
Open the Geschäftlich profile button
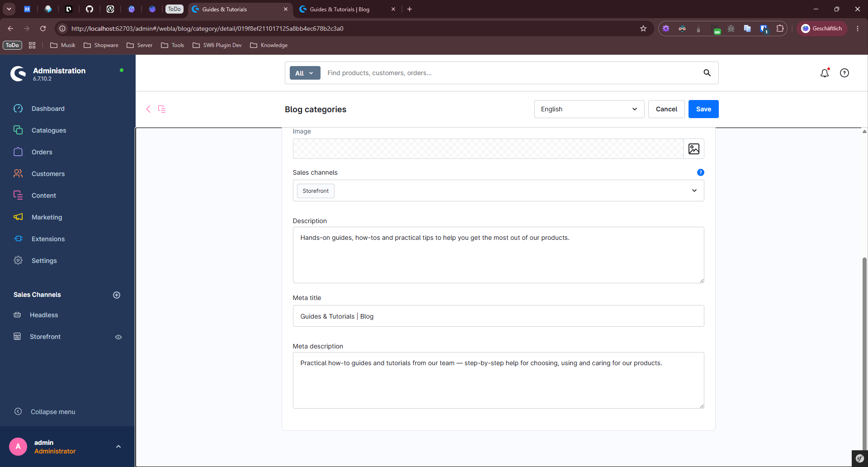pos(822,29)
